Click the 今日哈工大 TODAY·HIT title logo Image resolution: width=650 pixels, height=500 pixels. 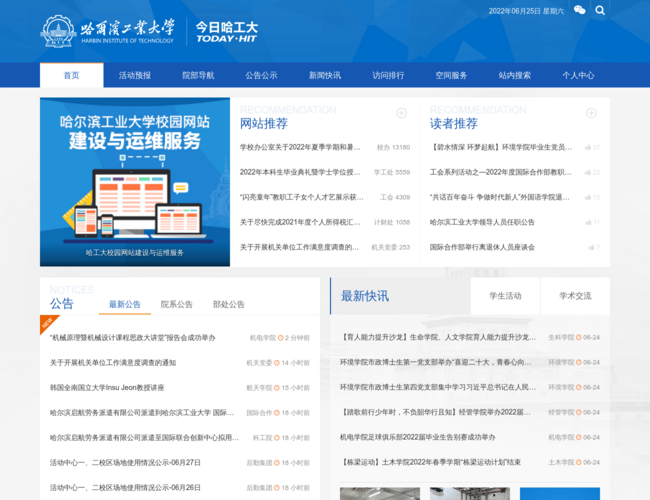tap(226, 31)
